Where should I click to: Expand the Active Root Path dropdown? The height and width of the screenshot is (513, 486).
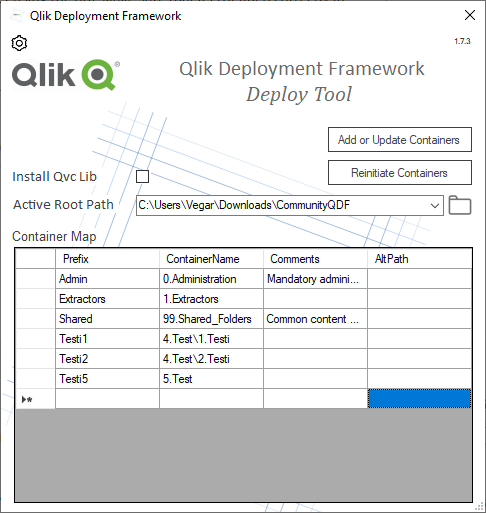pyautogui.click(x=435, y=205)
